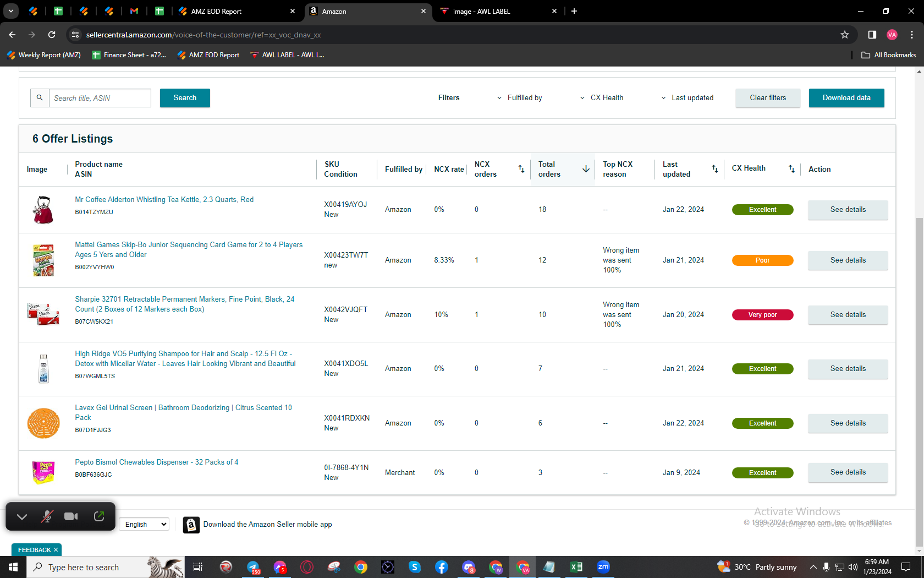Open Telegram from the taskbar
This screenshot has width=924, height=578.
[253, 567]
